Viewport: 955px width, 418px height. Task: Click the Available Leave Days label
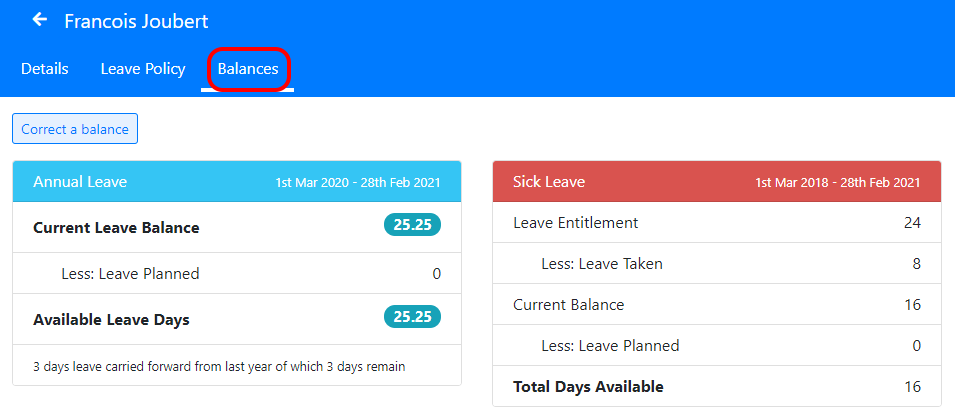pos(111,320)
